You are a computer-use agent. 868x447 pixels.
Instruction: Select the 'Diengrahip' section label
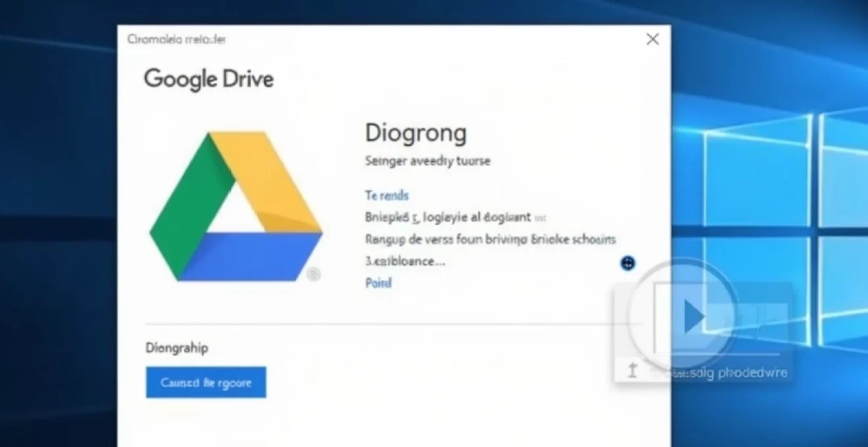(x=176, y=348)
